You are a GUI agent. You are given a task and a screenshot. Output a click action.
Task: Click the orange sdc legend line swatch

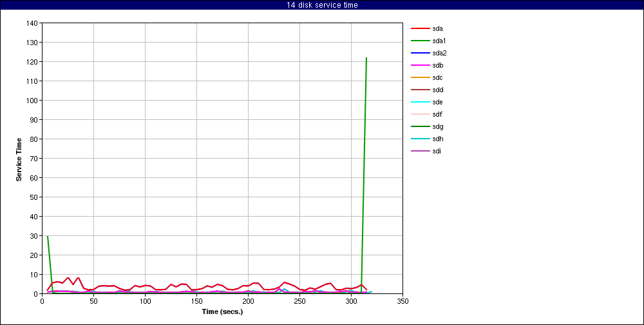(x=420, y=78)
